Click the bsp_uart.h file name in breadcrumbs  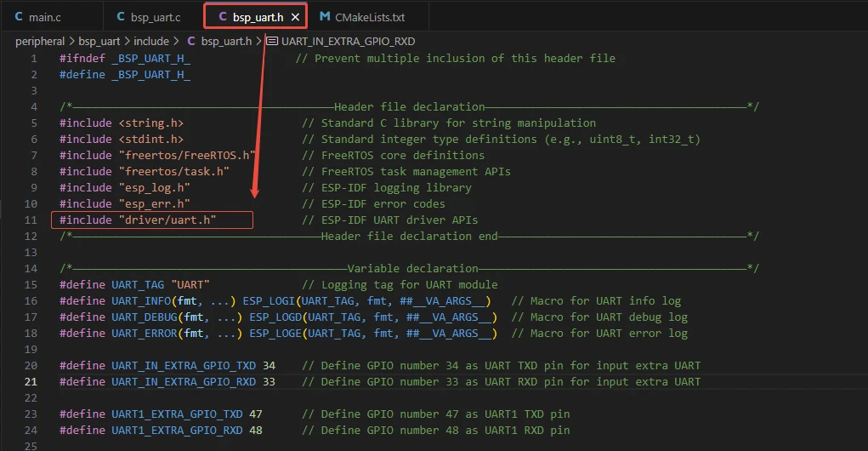(x=225, y=41)
